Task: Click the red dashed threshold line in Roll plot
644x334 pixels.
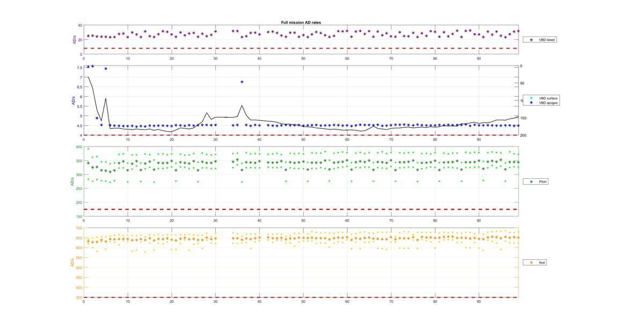Action: point(301,297)
